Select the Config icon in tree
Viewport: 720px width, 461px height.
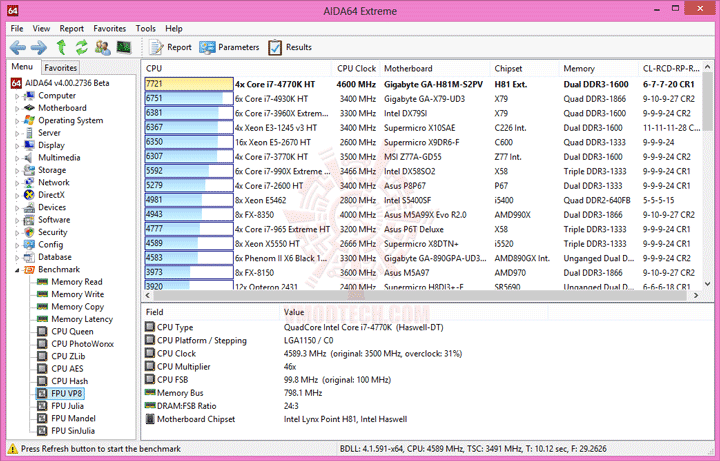[x=29, y=244]
